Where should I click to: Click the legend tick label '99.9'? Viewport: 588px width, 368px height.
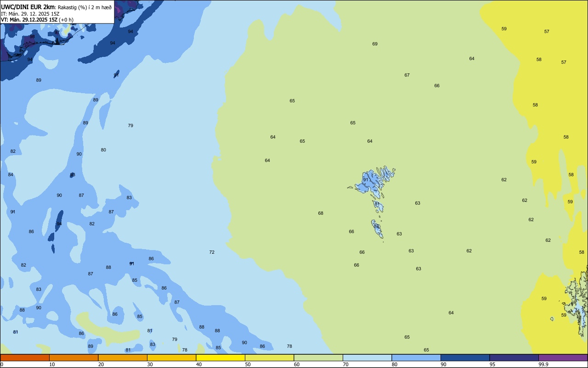pyautogui.click(x=543, y=364)
